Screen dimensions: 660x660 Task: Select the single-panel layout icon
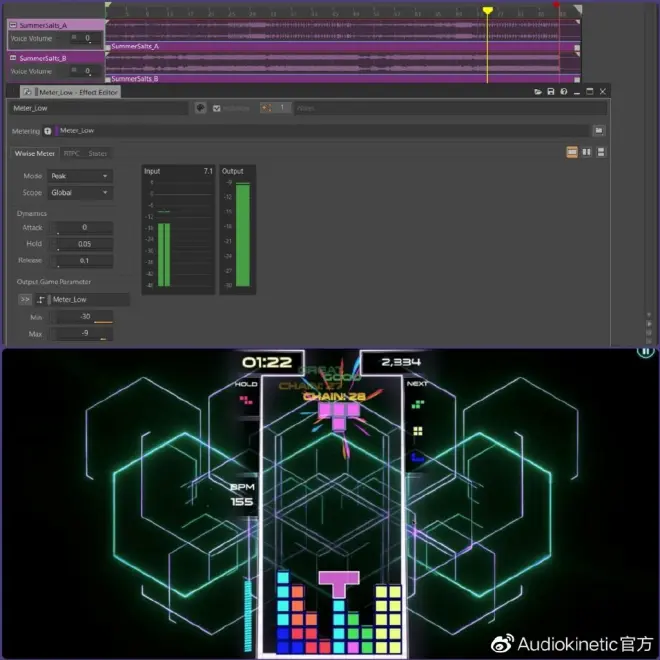572,152
